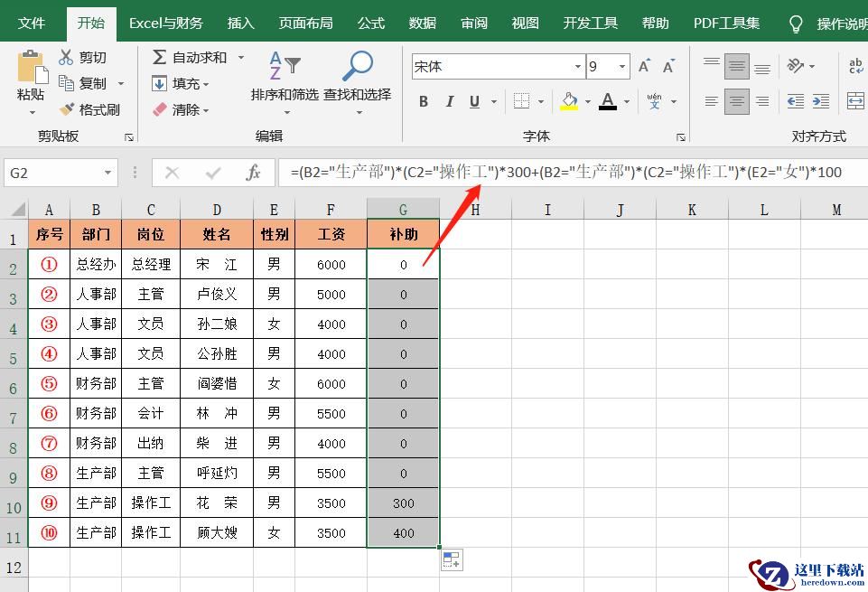Viewport: 868px width, 592px height.
Task: Click the Tell Me lightbulb icon
Action: click(x=796, y=23)
